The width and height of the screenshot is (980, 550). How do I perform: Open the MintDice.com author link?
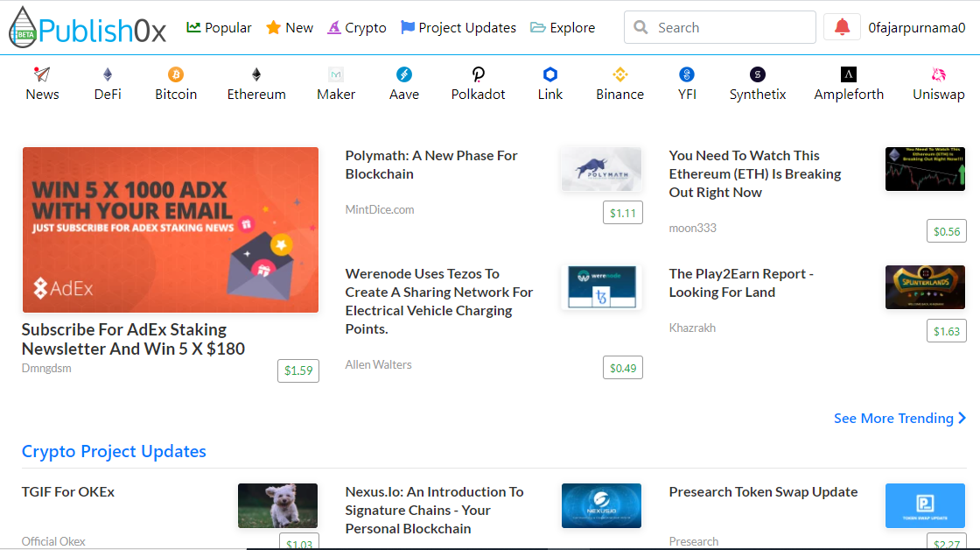[380, 209]
